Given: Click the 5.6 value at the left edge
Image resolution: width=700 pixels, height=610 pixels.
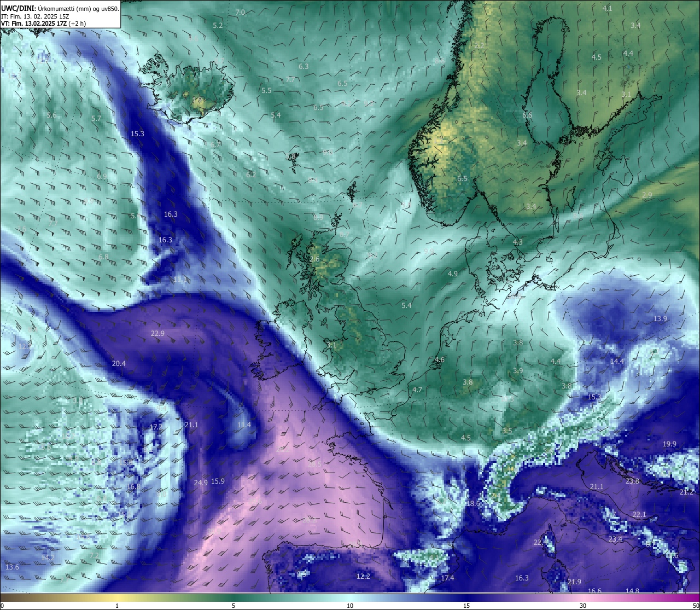Looking at the screenshot, I should click(x=51, y=115).
